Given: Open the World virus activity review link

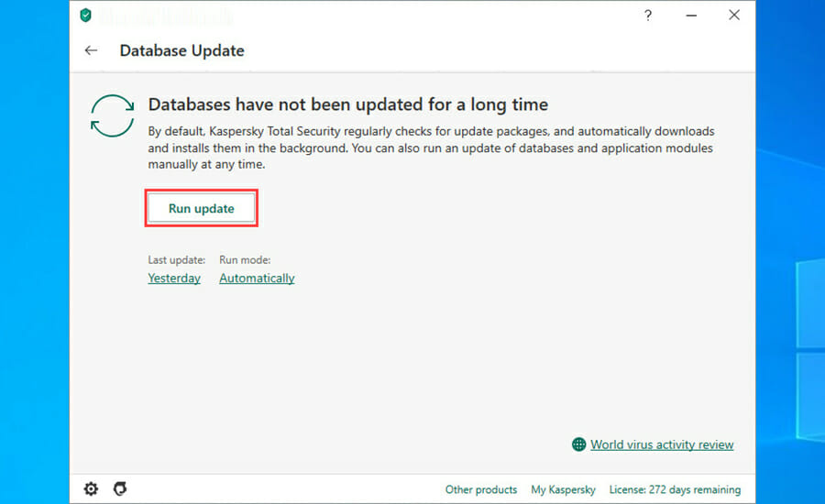Looking at the screenshot, I should coord(662,444).
